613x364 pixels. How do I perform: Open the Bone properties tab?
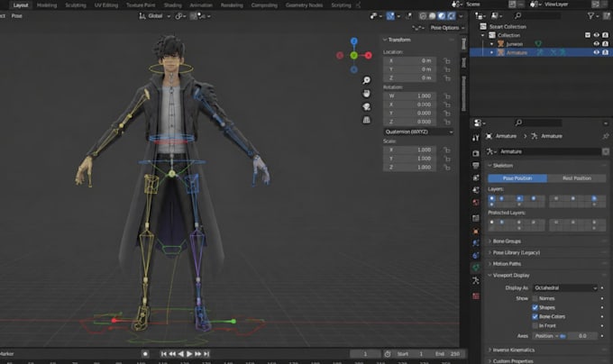click(476, 280)
